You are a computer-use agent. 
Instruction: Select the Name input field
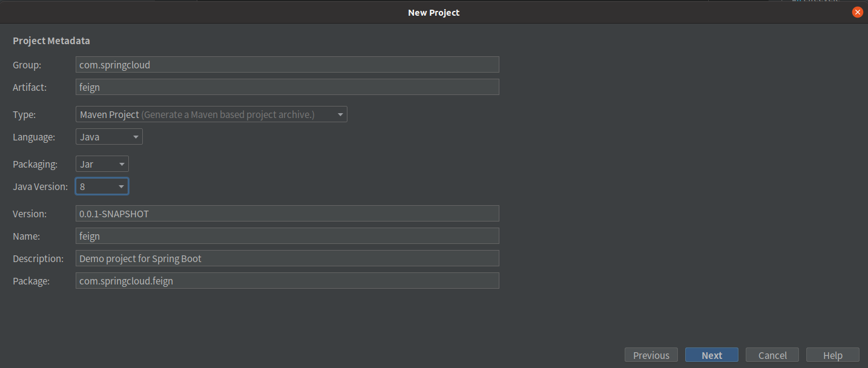287,236
